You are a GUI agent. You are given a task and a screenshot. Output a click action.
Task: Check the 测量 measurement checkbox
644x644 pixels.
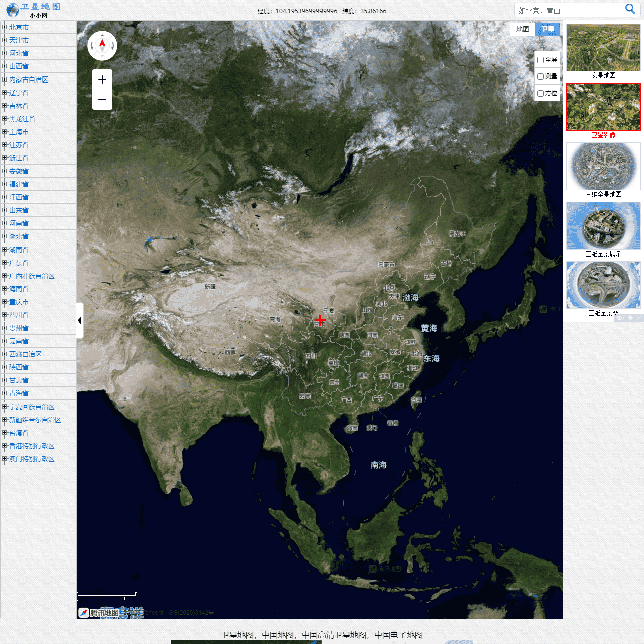click(540, 76)
